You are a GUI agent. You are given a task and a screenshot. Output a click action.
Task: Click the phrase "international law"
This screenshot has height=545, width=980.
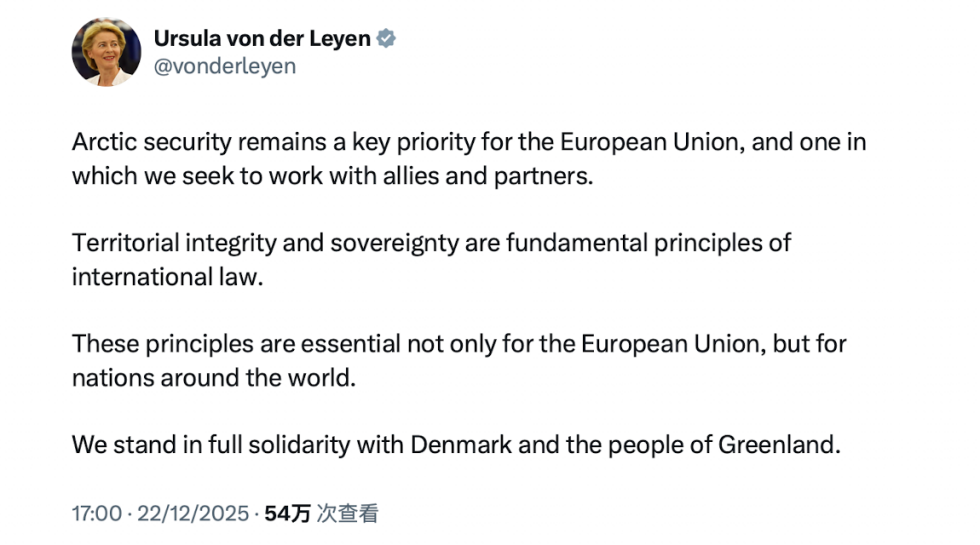click(x=167, y=276)
